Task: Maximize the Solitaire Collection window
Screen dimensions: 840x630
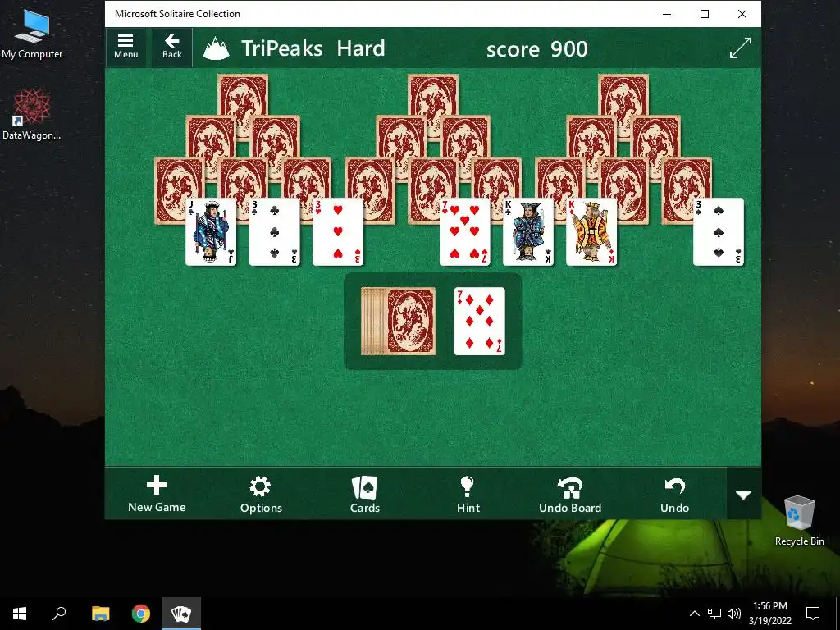Action: point(705,14)
